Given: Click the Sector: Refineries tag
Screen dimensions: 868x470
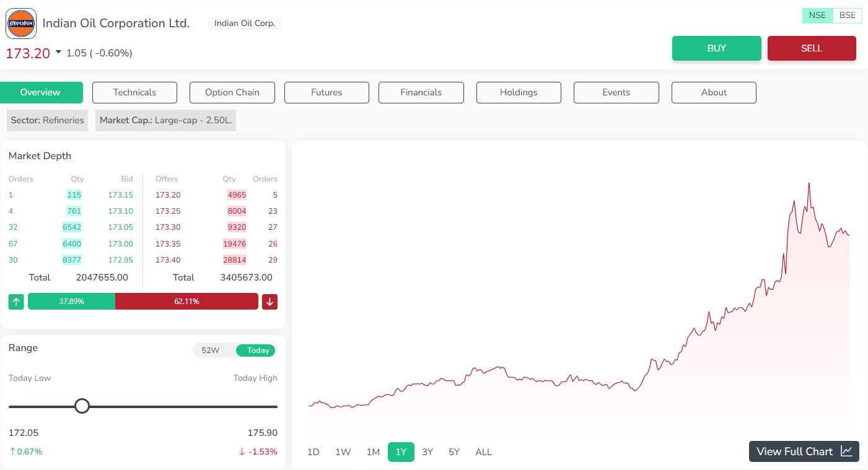Looking at the screenshot, I should (47, 120).
